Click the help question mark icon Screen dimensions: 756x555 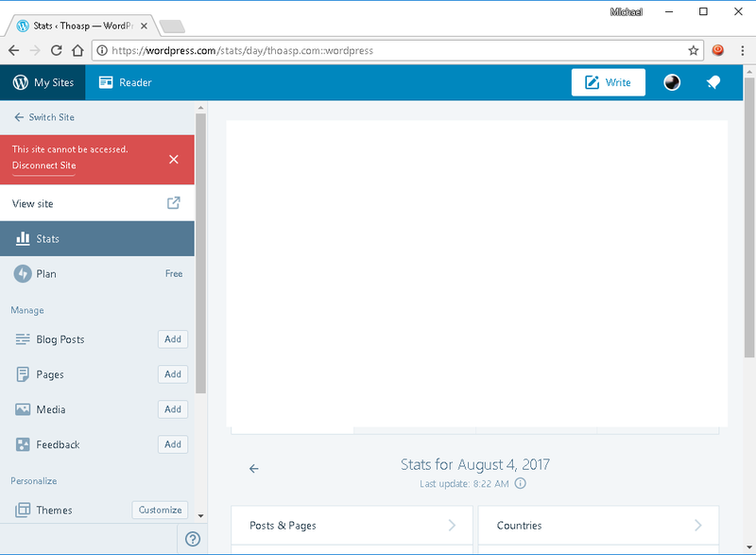(x=193, y=539)
